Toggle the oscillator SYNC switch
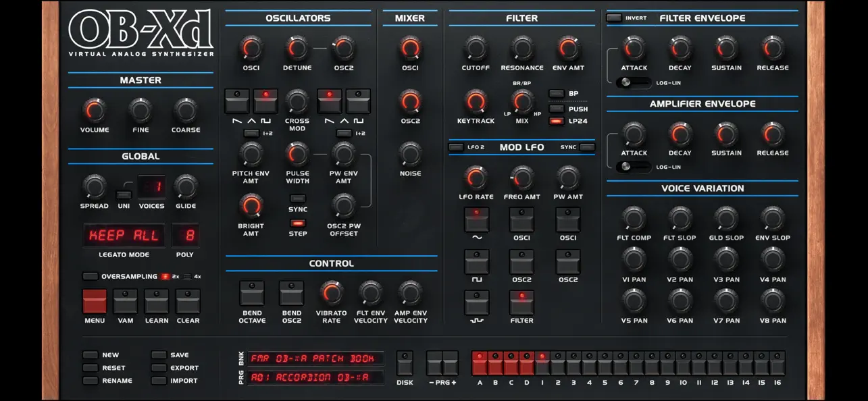Image resolution: width=868 pixels, height=401 pixels. click(x=298, y=198)
